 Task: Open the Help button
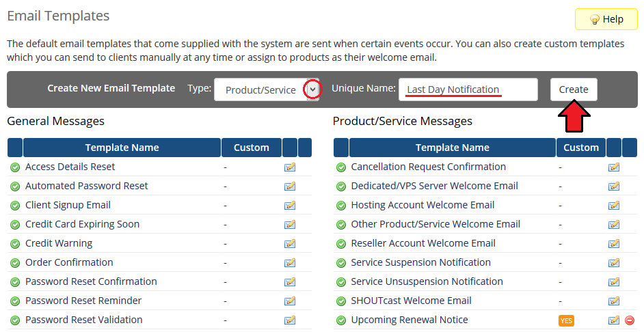tap(606, 19)
